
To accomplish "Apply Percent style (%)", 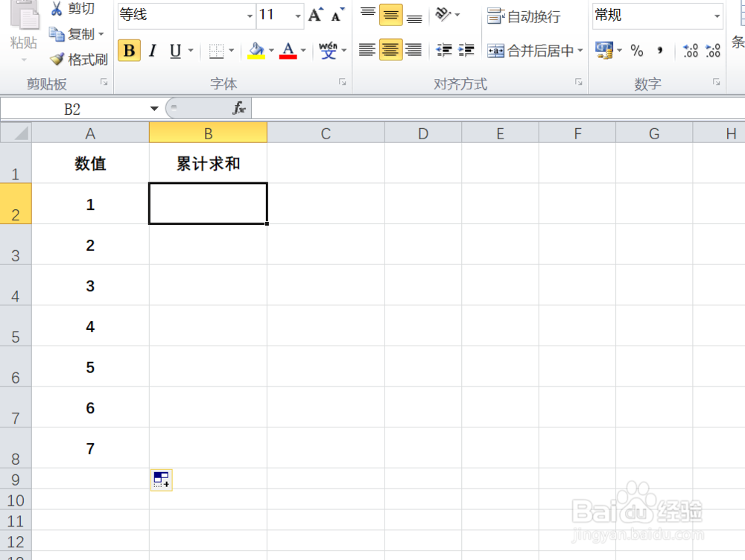I will (637, 51).
